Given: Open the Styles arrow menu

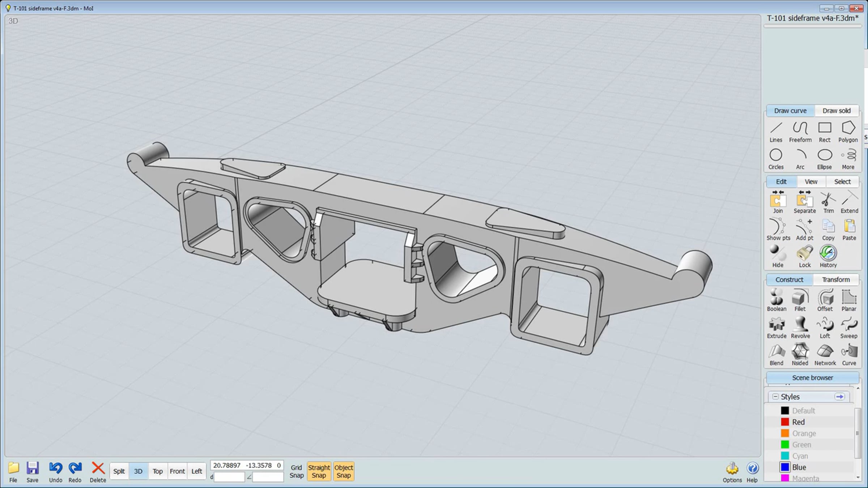Looking at the screenshot, I should 839,397.
